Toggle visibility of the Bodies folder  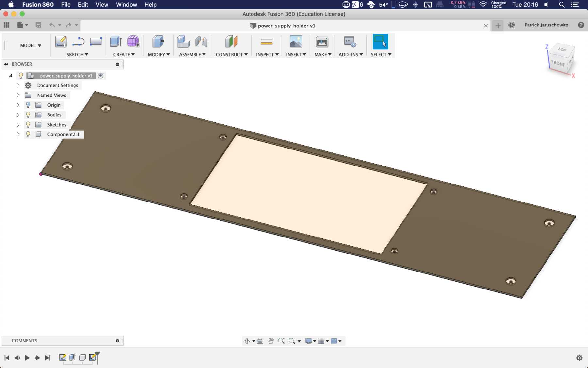pyautogui.click(x=28, y=115)
